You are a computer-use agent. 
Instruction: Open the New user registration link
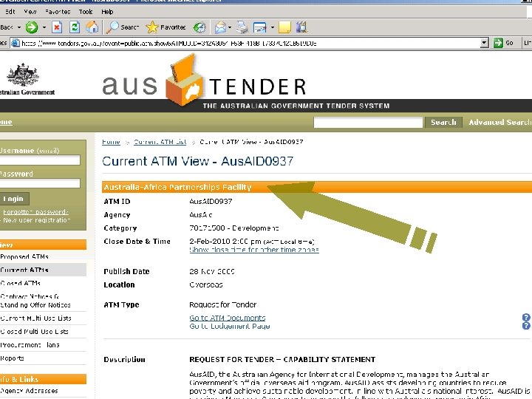36,220
